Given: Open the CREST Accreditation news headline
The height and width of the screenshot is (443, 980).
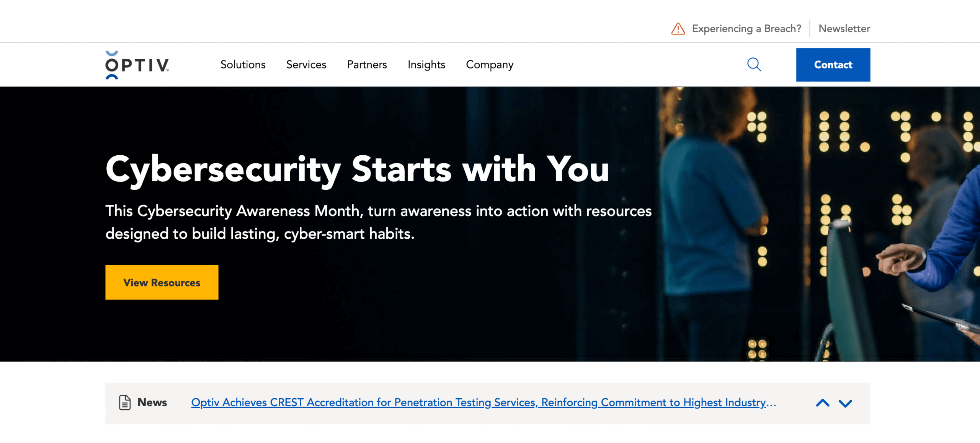Looking at the screenshot, I should pos(483,402).
